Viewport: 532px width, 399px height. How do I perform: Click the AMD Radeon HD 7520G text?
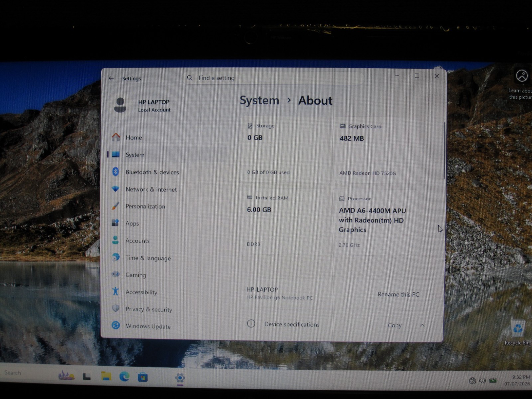click(x=368, y=173)
